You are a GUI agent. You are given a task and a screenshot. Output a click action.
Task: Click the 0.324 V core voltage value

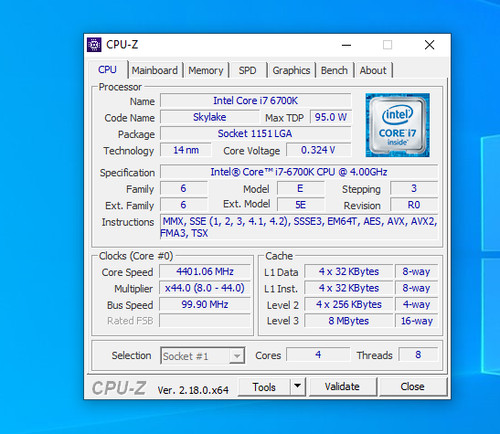tap(319, 150)
